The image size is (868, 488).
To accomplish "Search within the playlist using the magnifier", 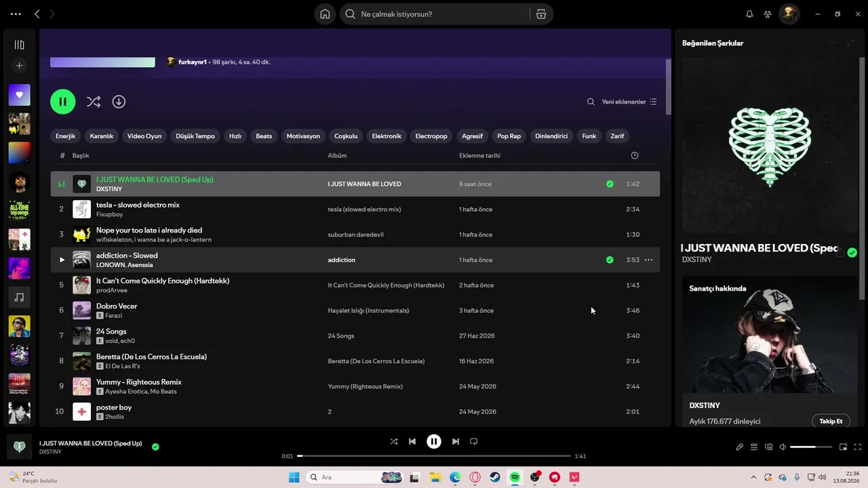I will (x=591, y=102).
